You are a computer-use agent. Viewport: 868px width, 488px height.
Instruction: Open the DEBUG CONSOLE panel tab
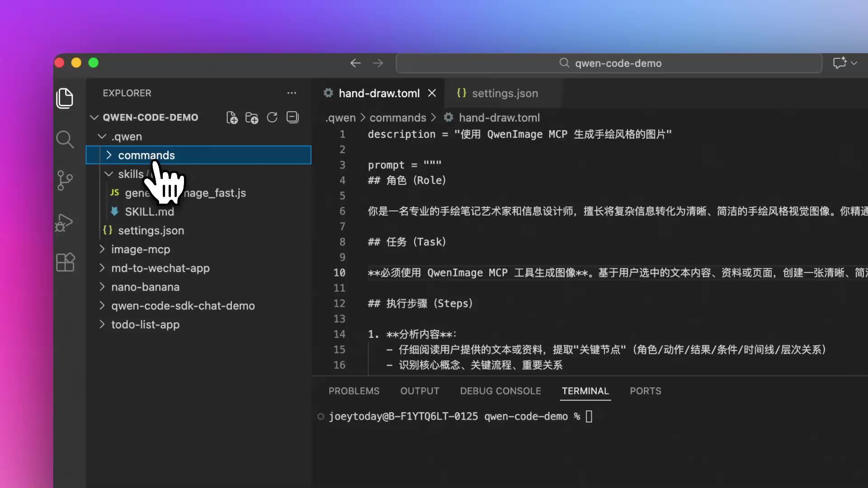[x=500, y=391]
